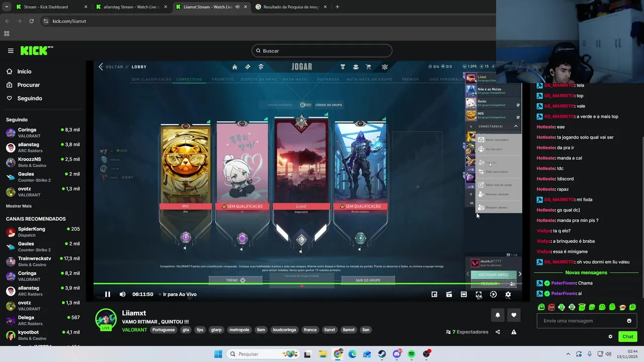Image resolution: width=644 pixels, height=362 pixels.
Task: Open ovotz channel under Seguindo
Action: (43, 192)
